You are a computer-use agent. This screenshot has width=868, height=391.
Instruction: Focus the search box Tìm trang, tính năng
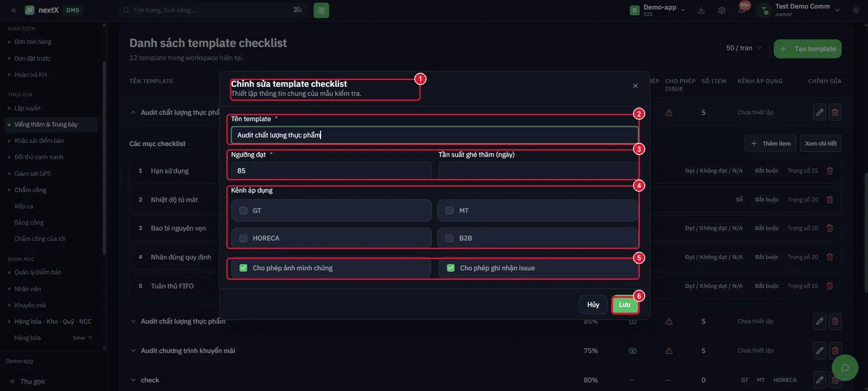click(x=213, y=10)
